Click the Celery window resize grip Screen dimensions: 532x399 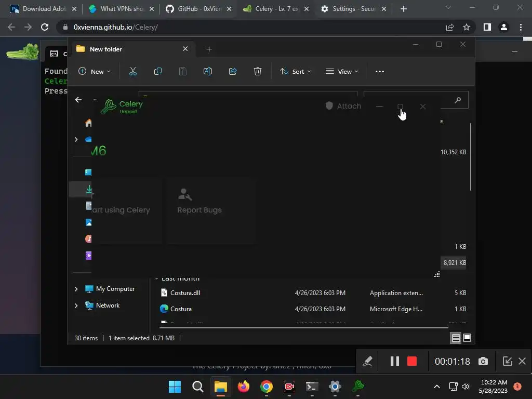coord(436,274)
